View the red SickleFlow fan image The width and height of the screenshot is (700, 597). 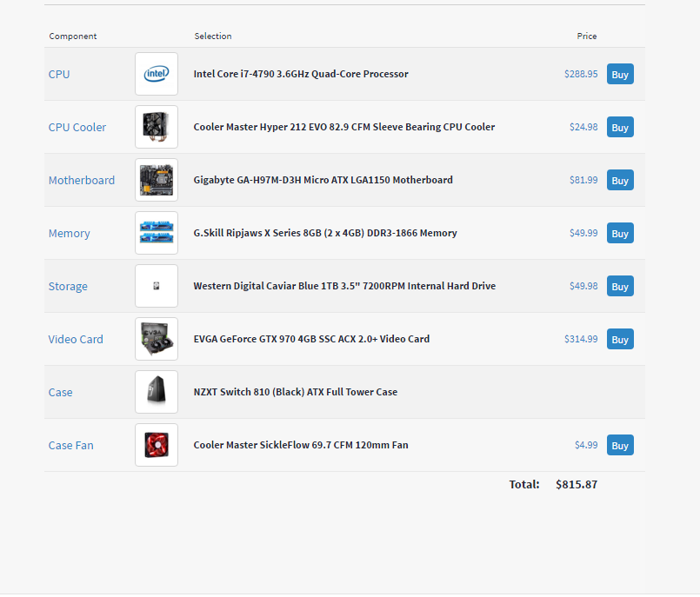tap(157, 445)
